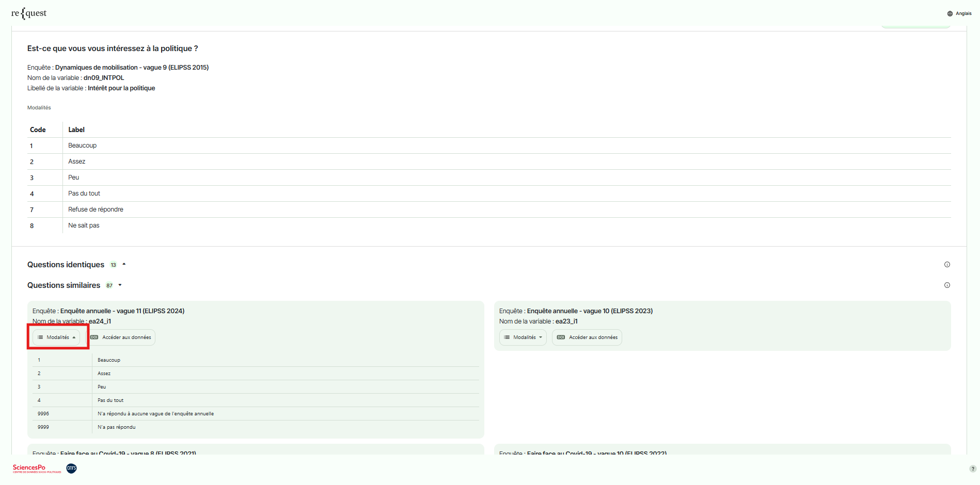Viewport: 980px width, 485px height.
Task: Click the DOI icon on ea24_i1's data button
Action: [94, 337]
